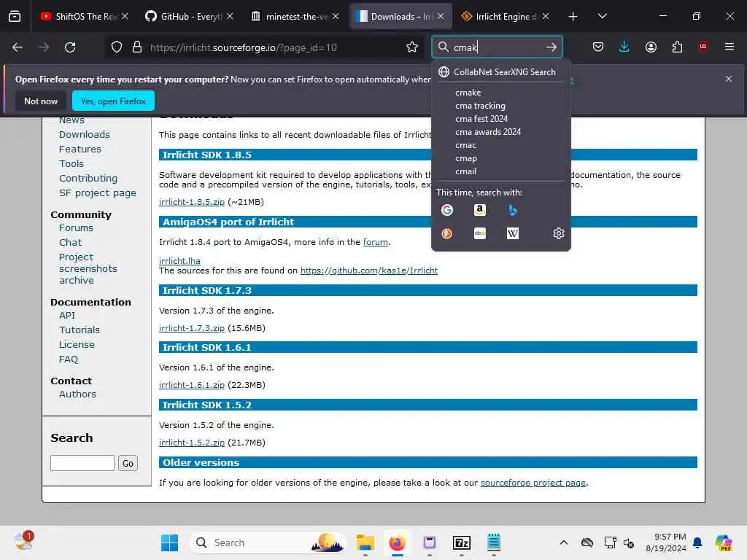
Task: Switch to the GitHub tab
Action: pos(189,17)
